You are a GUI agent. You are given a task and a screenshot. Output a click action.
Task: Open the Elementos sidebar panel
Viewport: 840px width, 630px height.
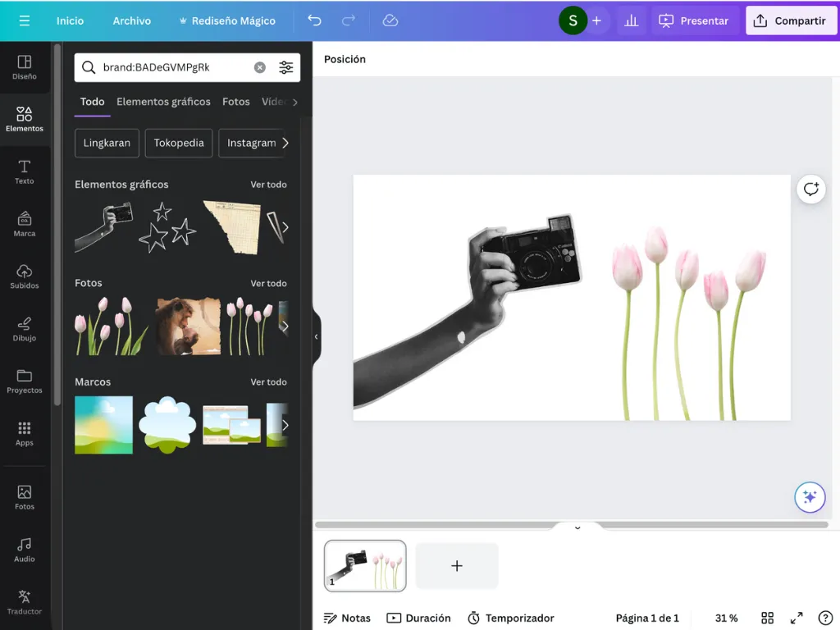click(25, 119)
